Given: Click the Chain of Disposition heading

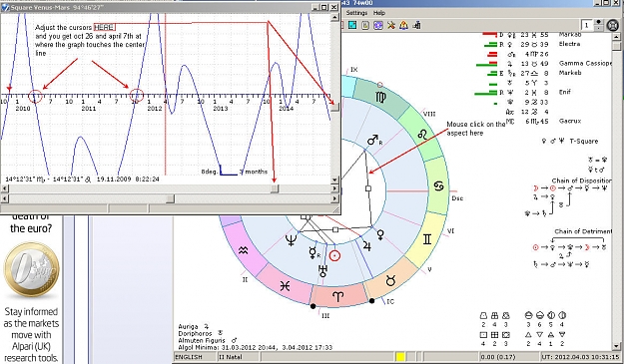Looking at the screenshot, I should click(581, 181).
